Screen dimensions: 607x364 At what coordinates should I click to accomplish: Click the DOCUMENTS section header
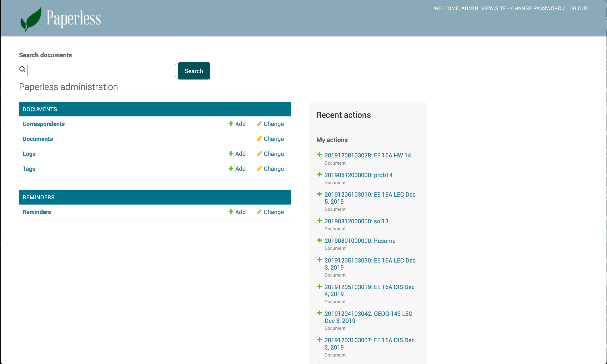(x=155, y=109)
